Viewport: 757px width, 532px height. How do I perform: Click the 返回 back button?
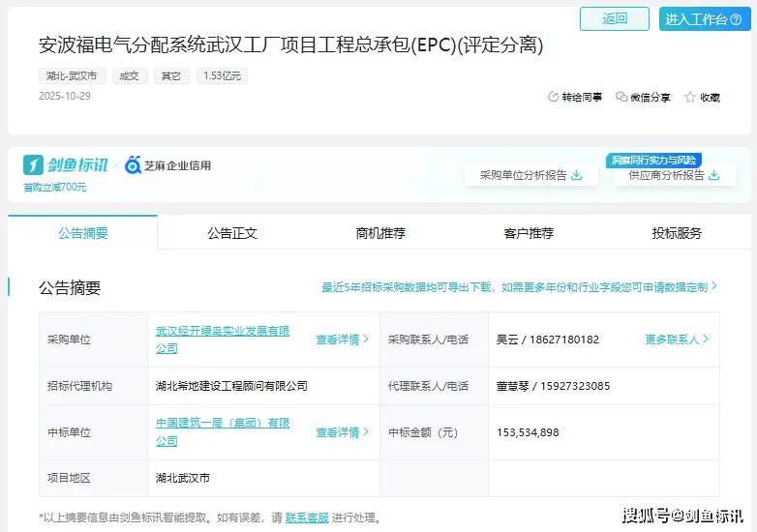[x=614, y=18]
